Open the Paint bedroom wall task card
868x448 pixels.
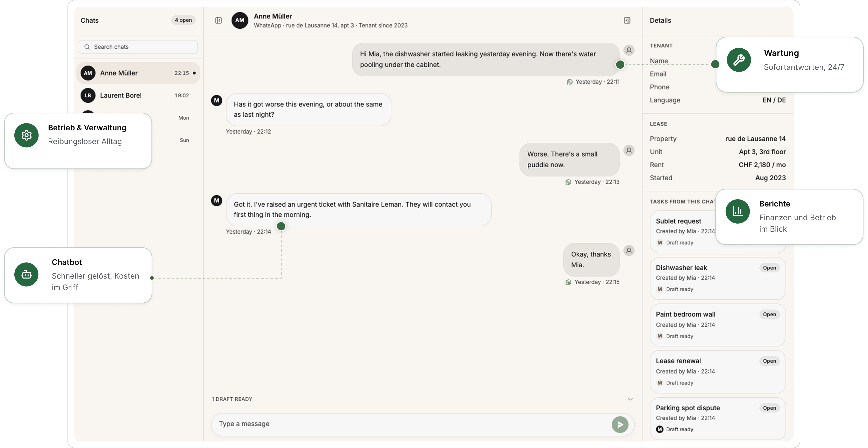coord(718,325)
